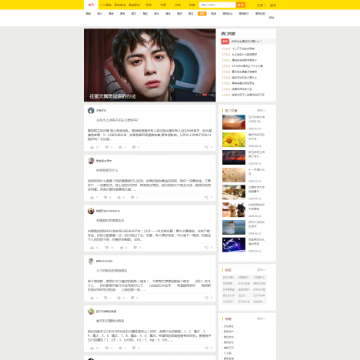Image resolution: width=360 pixels, height=360 pixels.
Task: Open the sunset thumbnail article
Action: pos(234,122)
